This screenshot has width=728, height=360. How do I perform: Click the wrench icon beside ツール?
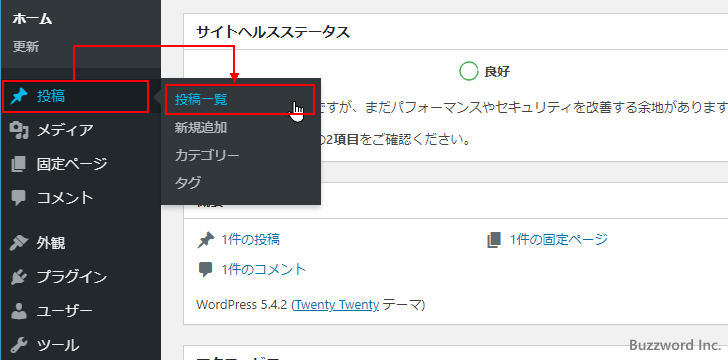pyautogui.click(x=19, y=345)
